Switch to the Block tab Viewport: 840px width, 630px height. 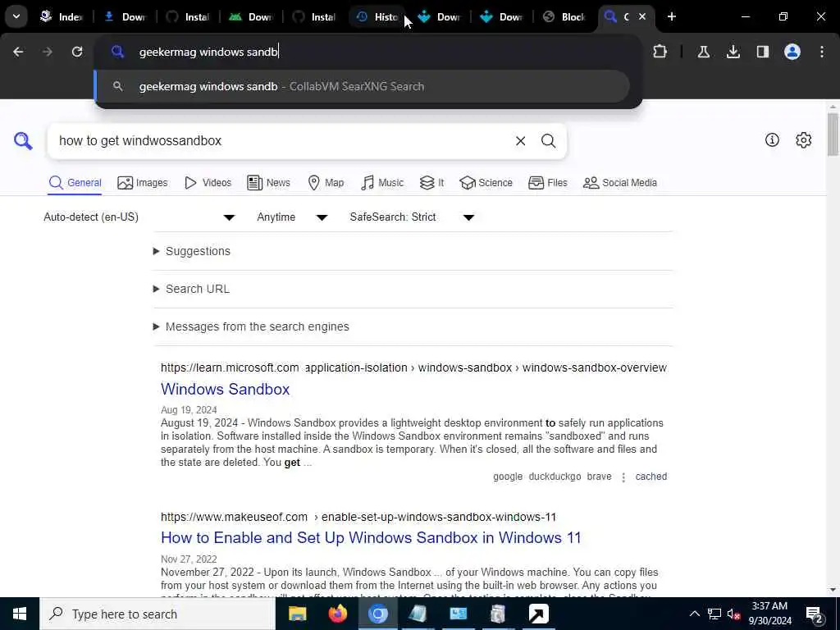tap(564, 16)
